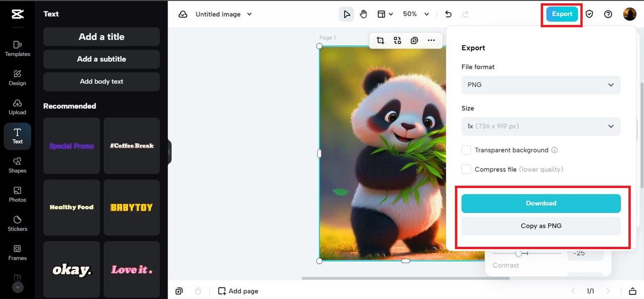
Task: Enable the Compress file checkbox
Action: 466,169
